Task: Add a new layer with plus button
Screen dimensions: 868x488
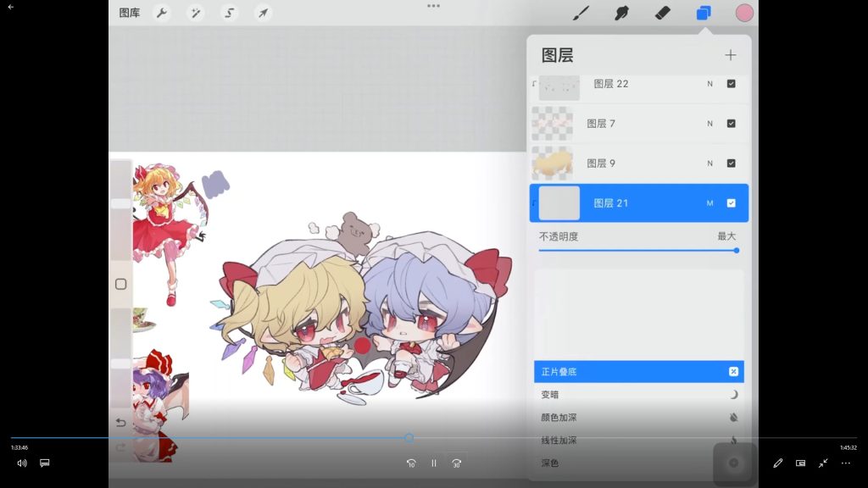Action: (730, 55)
